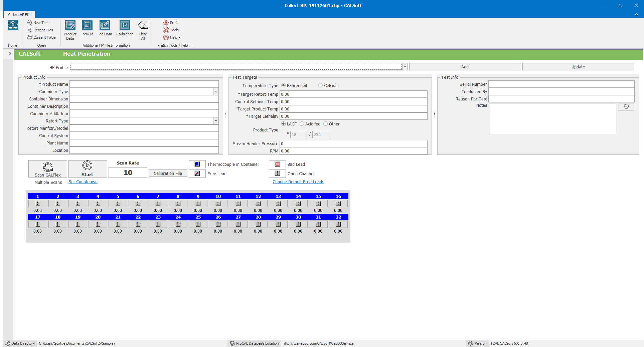Open Prefs settings
The height and width of the screenshot is (347, 644).
tap(171, 23)
